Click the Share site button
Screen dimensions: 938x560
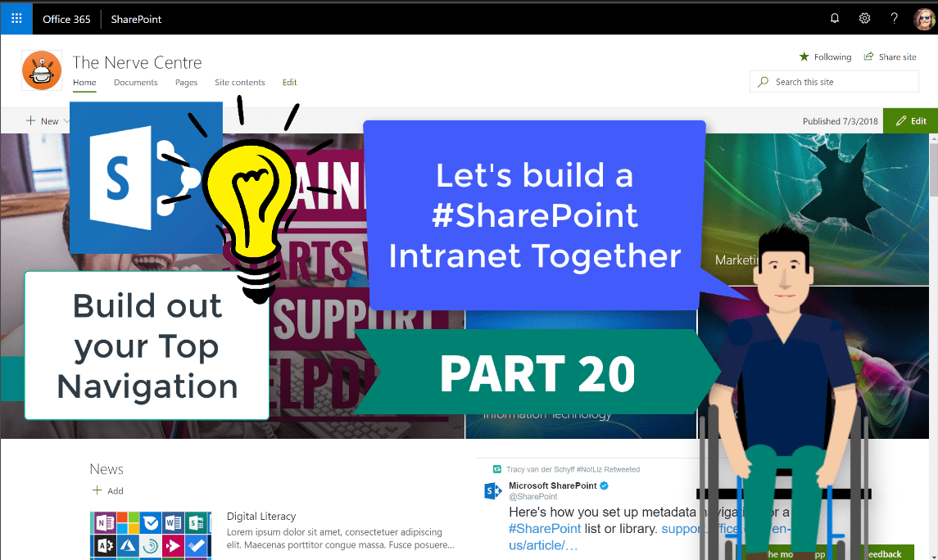point(890,57)
